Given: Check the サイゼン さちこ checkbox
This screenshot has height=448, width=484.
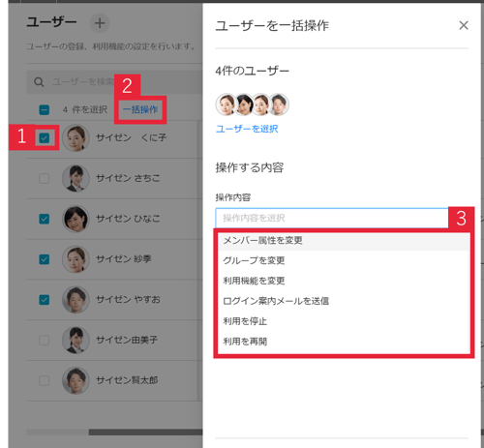Looking at the screenshot, I should [45, 178].
